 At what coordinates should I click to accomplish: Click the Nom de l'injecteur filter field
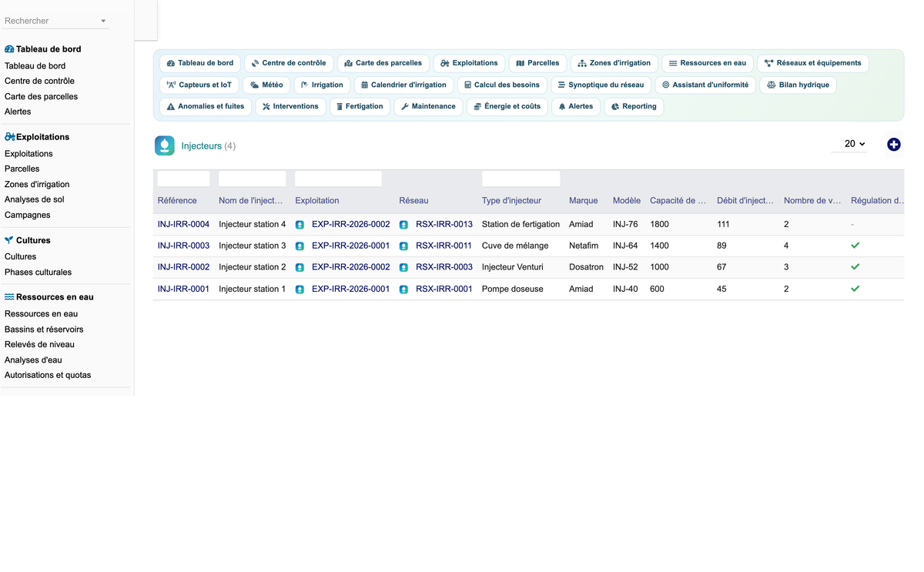tap(252, 179)
